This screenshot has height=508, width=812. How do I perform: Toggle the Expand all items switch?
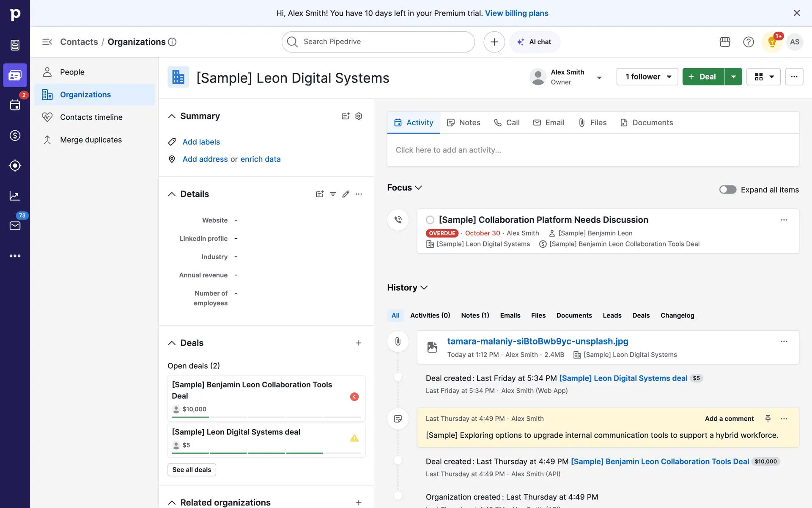pyautogui.click(x=727, y=190)
